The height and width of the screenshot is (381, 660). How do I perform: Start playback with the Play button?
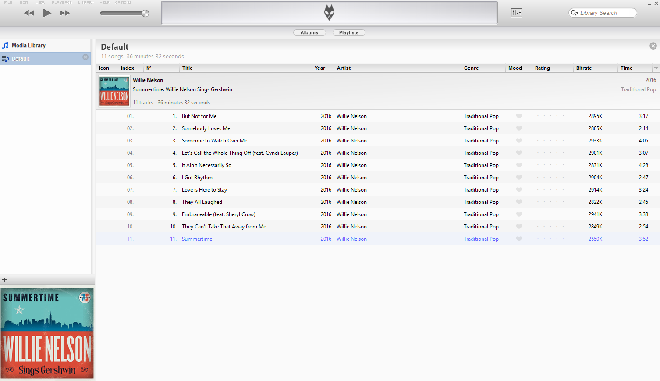[x=47, y=13]
